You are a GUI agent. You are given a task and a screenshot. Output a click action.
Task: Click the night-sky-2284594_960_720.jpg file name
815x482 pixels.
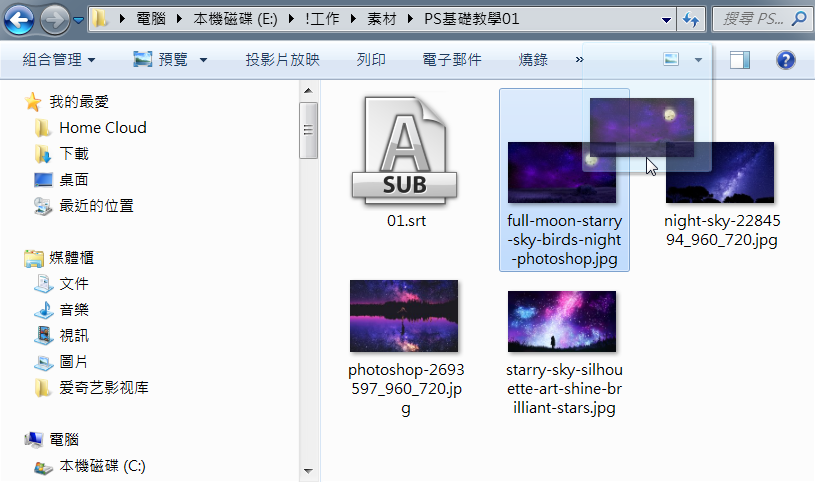[x=722, y=230]
